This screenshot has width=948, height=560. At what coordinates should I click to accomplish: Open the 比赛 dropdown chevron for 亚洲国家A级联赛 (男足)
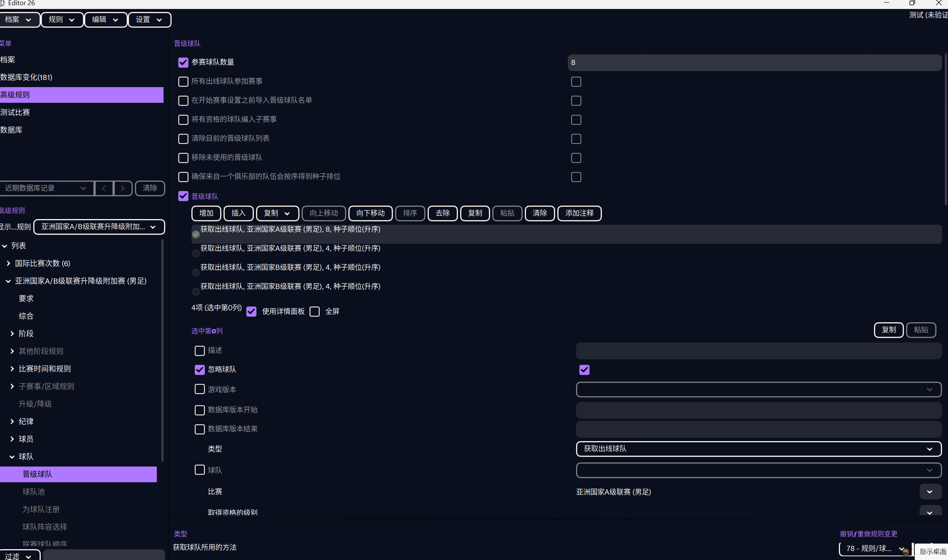[930, 492]
